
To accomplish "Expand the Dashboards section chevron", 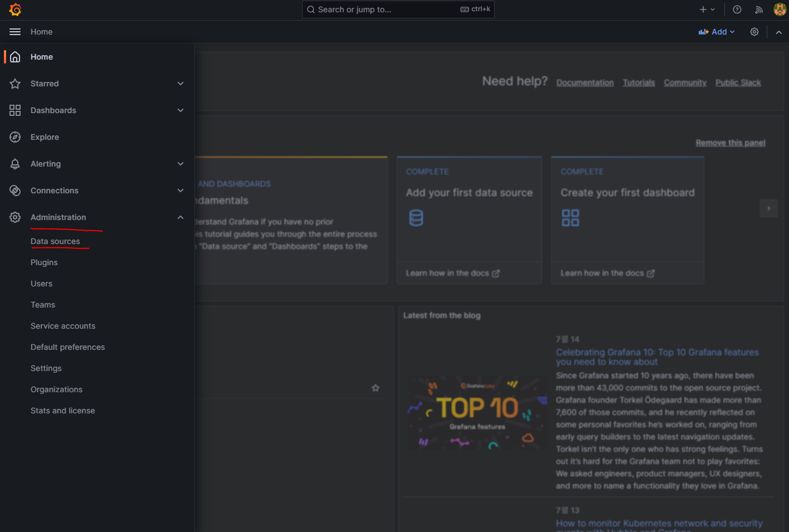I will click(181, 110).
